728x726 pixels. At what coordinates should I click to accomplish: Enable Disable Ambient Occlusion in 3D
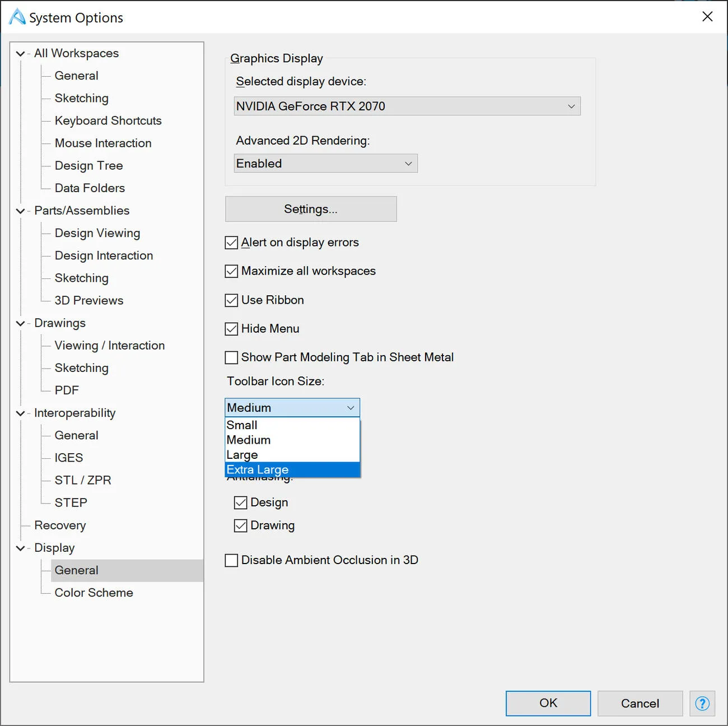point(231,560)
